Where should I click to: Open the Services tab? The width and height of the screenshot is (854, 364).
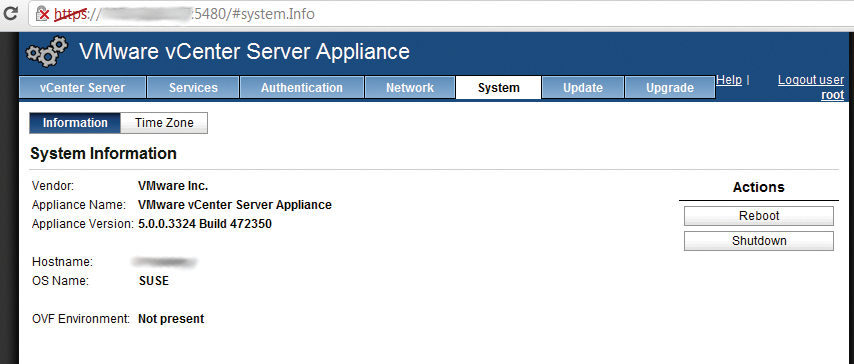[x=193, y=88]
